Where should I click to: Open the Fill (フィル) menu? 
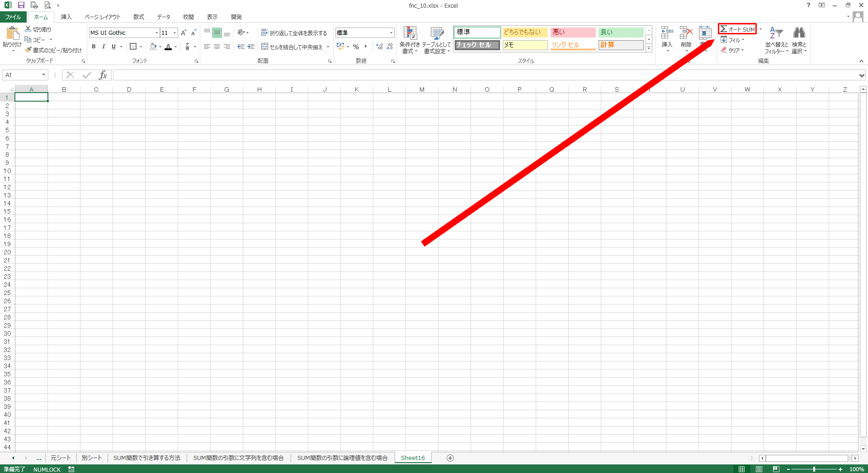(x=732, y=40)
